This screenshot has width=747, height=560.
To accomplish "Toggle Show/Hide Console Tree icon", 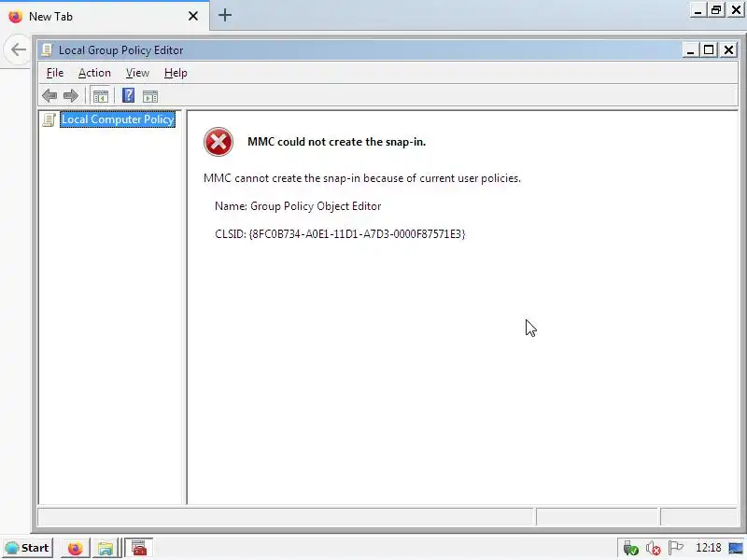I will [101, 96].
